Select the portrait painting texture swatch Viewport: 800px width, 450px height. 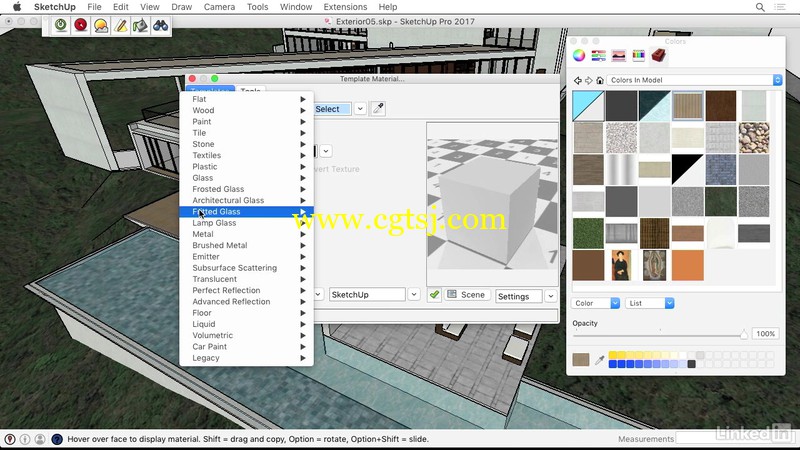(621, 265)
